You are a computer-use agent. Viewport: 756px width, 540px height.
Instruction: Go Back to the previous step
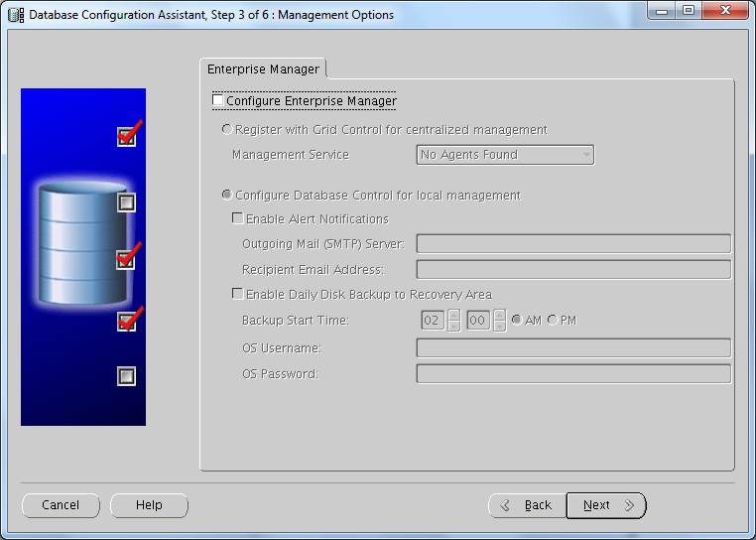point(527,505)
